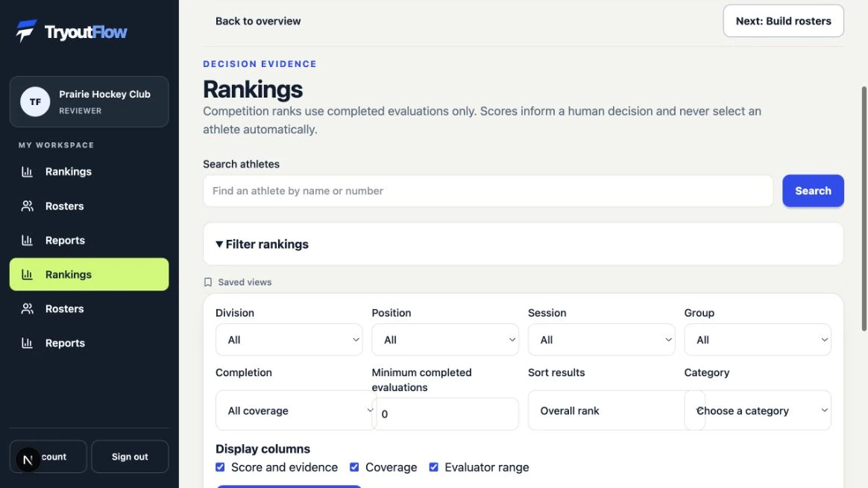The height and width of the screenshot is (488, 868).
Task: Open the Account button beside Sign out
Action: [x=48, y=457]
